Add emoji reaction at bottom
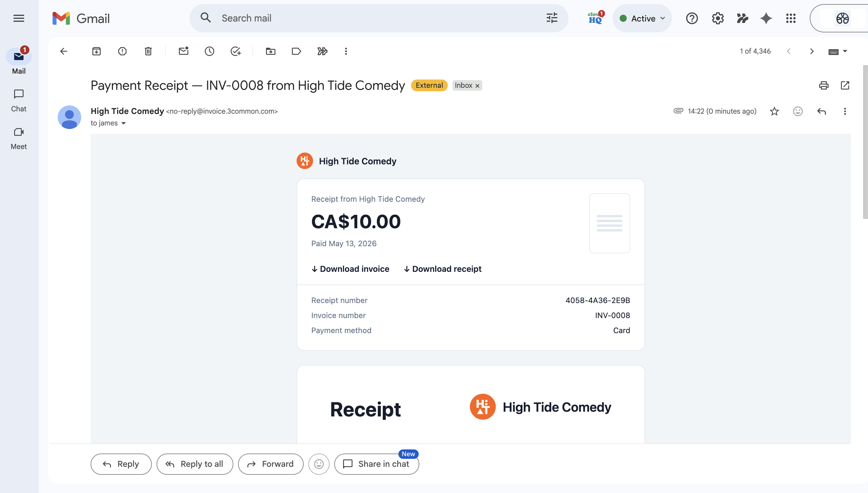Screen dimensions: 868x493 click(319, 464)
